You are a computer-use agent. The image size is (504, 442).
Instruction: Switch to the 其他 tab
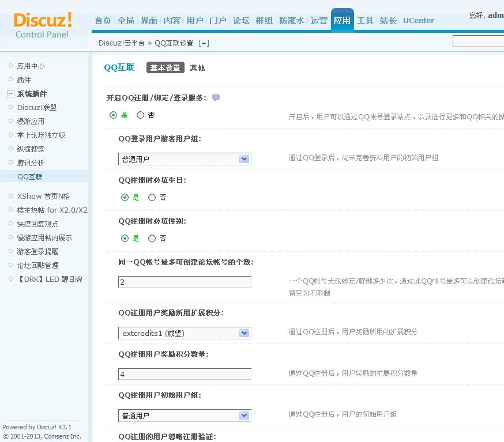[x=197, y=67]
